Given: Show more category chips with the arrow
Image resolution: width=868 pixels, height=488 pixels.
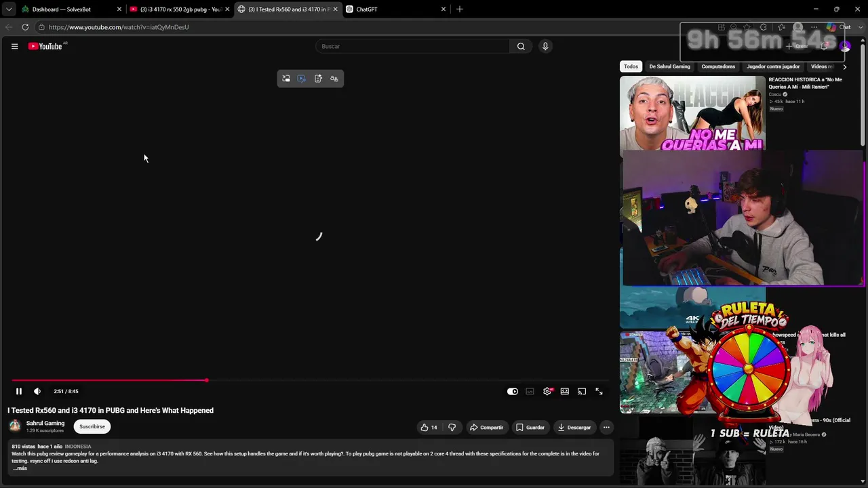Looking at the screenshot, I should pyautogui.click(x=844, y=66).
